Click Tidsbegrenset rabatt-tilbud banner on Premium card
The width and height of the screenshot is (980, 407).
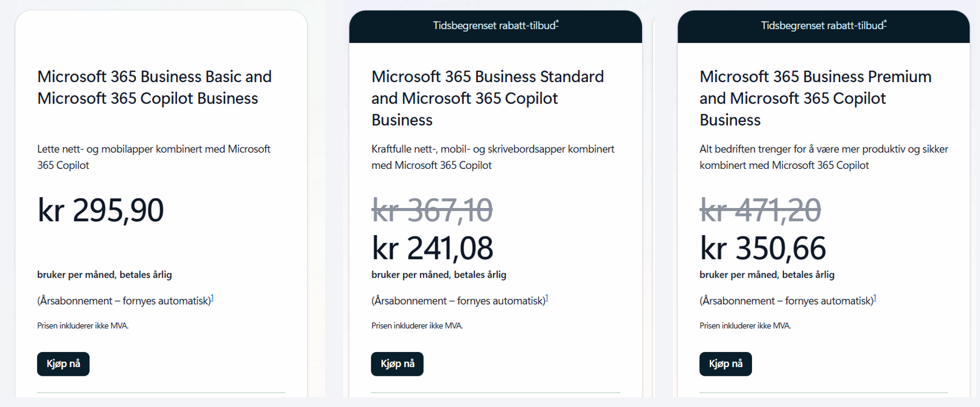[822, 26]
